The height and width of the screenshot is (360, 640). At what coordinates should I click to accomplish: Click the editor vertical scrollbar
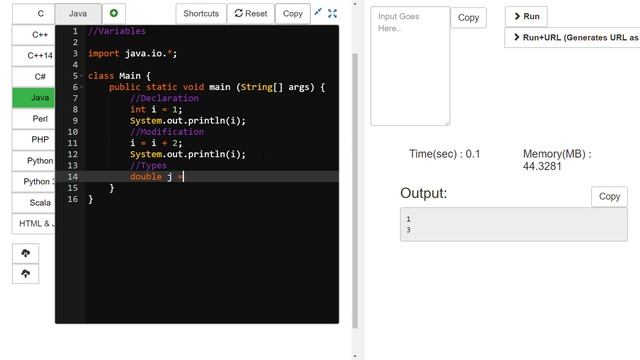click(x=355, y=191)
